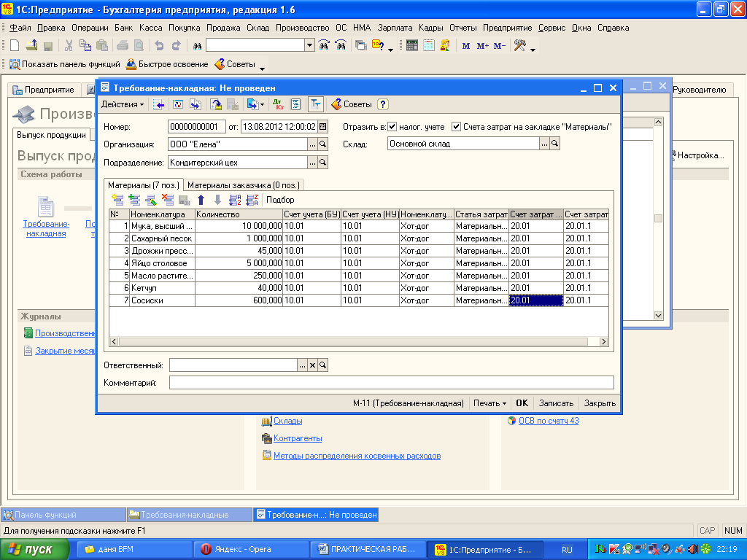Expand the Советы toolbar overflow arrow

(262, 69)
